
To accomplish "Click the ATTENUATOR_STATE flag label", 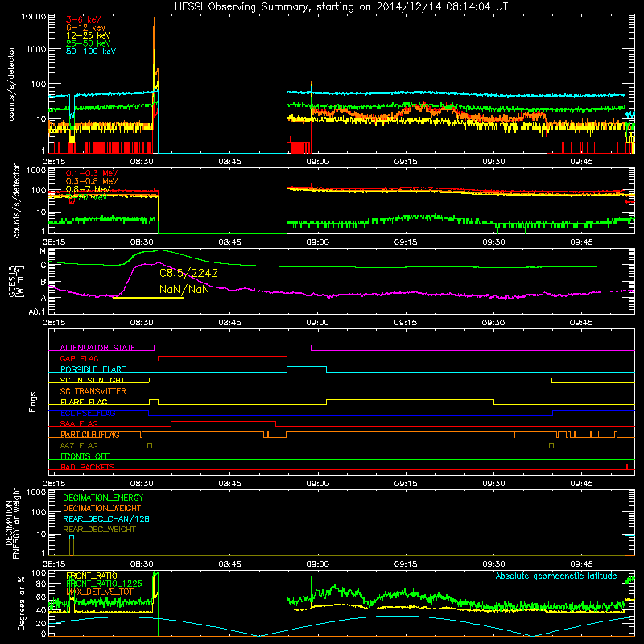I will pyautogui.click(x=97, y=348).
